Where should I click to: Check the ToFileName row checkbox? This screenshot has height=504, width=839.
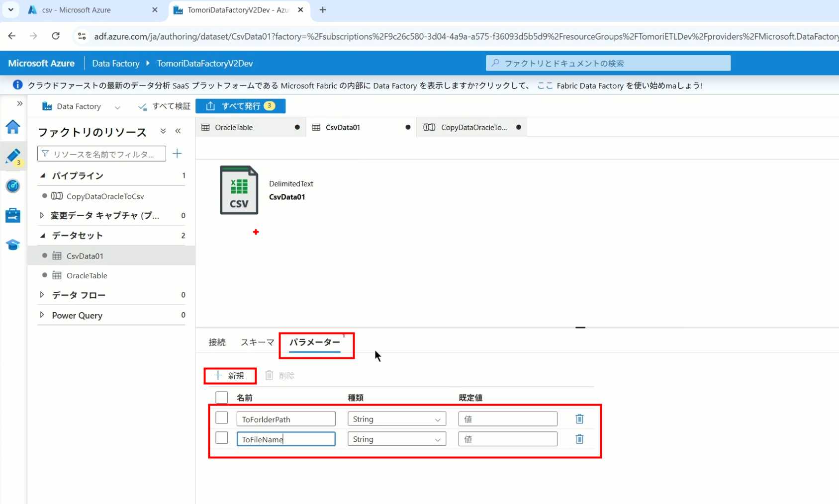tap(222, 438)
